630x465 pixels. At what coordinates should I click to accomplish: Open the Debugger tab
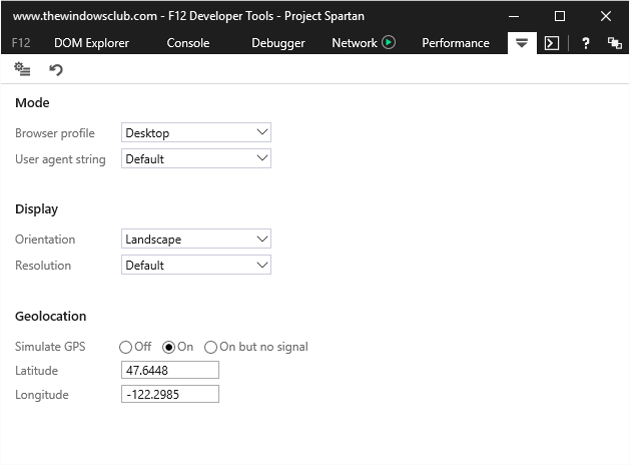pyautogui.click(x=278, y=43)
